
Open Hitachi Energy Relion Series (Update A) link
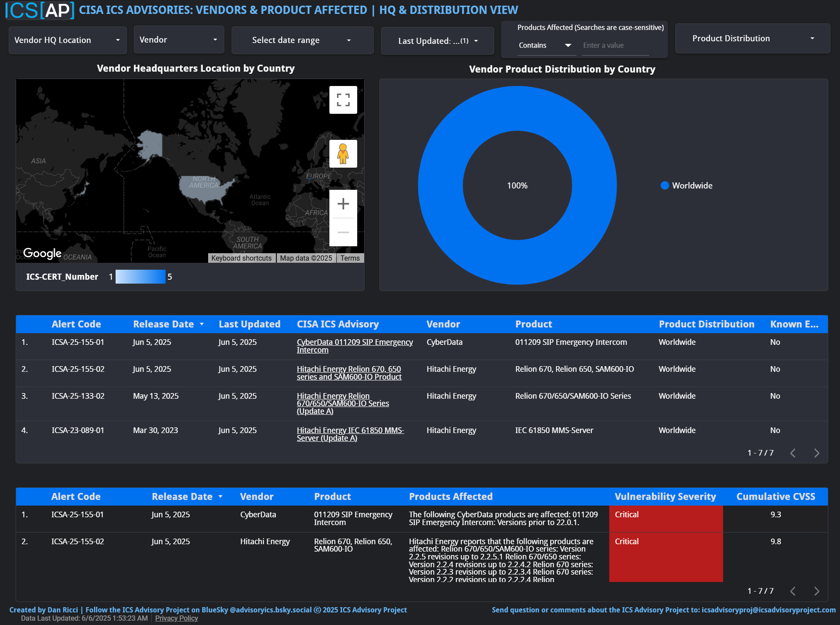(x=343, y=403)
